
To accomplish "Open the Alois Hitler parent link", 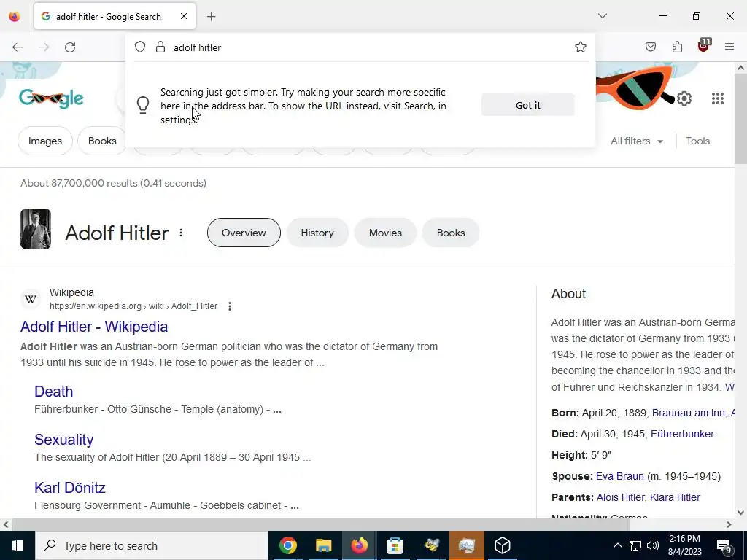I will pyautogui.click(x=620, y=497).
